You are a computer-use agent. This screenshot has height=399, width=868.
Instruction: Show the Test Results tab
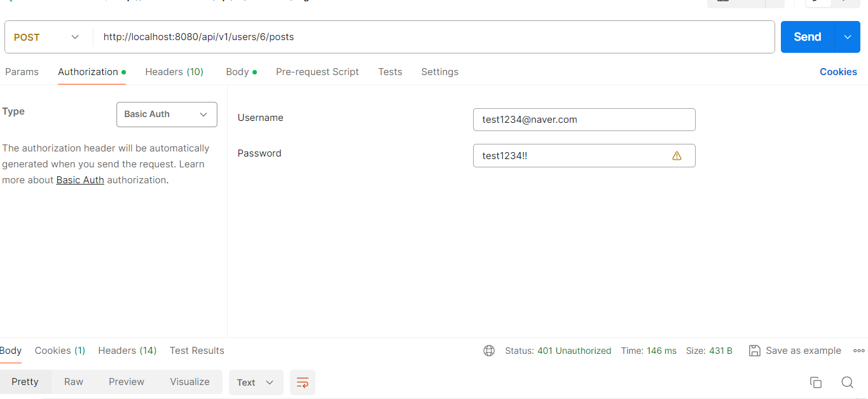(197, 351)
